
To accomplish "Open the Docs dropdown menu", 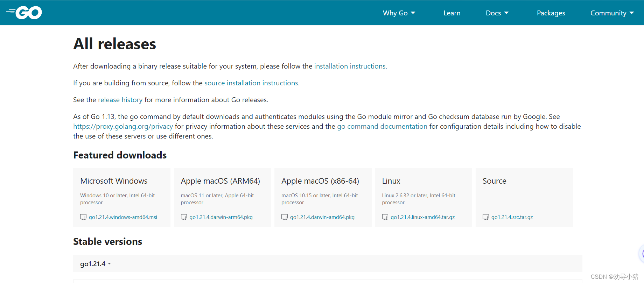I will pos(497,13).
